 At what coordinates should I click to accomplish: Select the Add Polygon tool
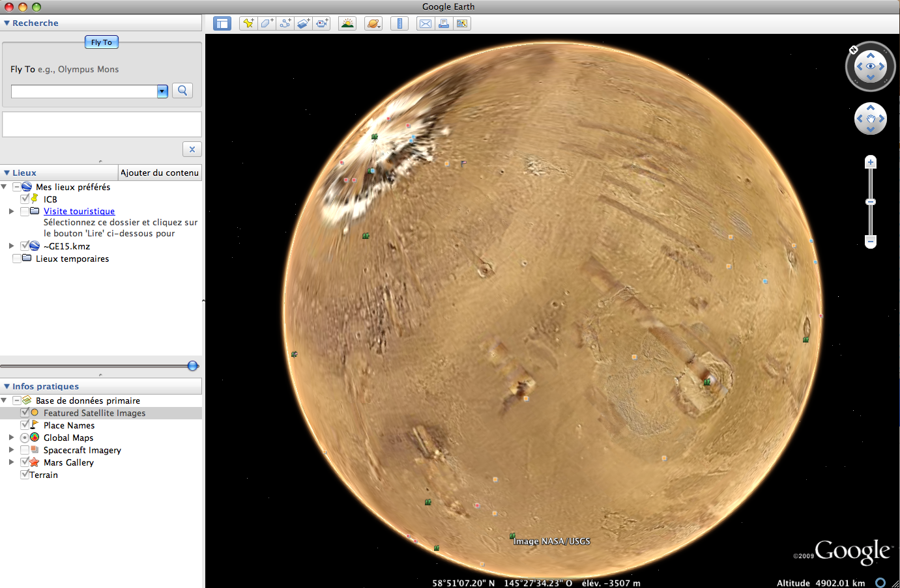coord(267,23)
